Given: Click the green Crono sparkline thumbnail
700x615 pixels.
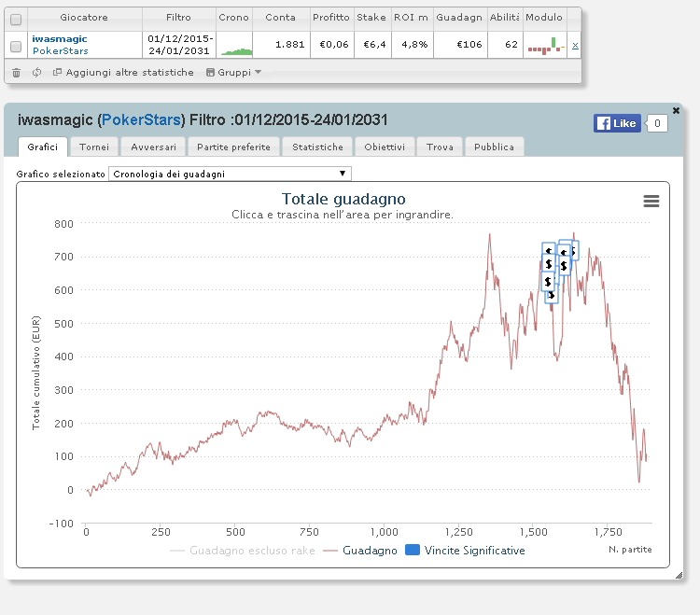Looking at the screenshot, I should [237, 51].
